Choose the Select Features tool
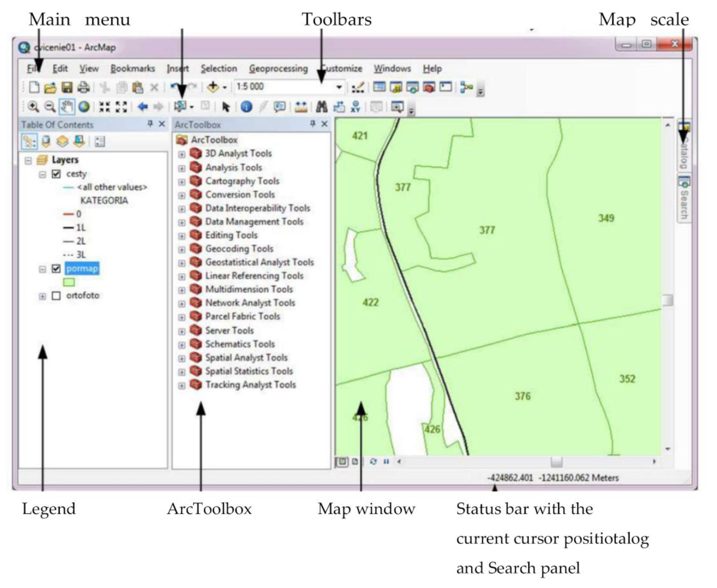 click(x=180, y=106)
